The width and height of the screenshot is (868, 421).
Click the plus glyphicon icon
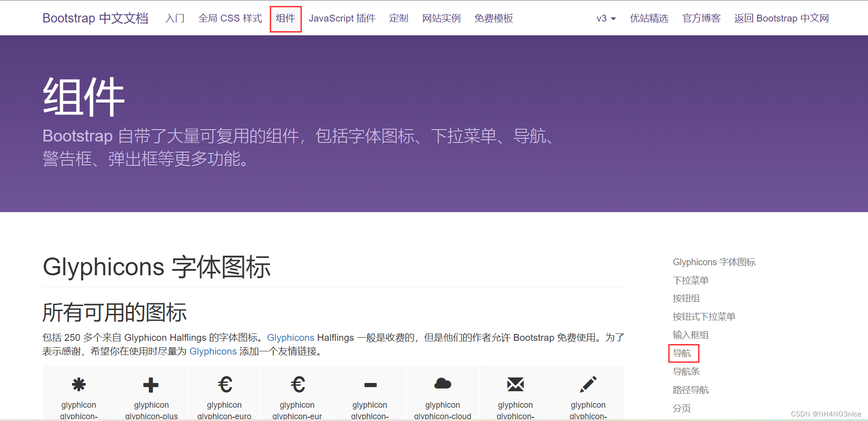point(151,385)
